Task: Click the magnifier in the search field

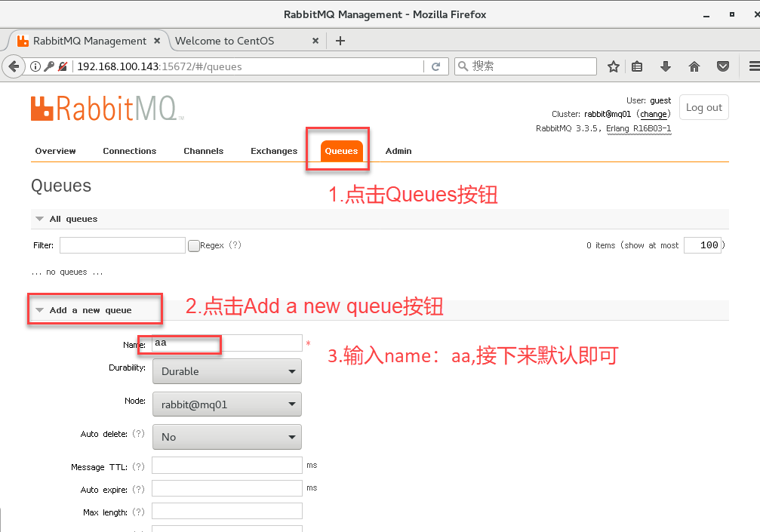Action: pos(461,66)
